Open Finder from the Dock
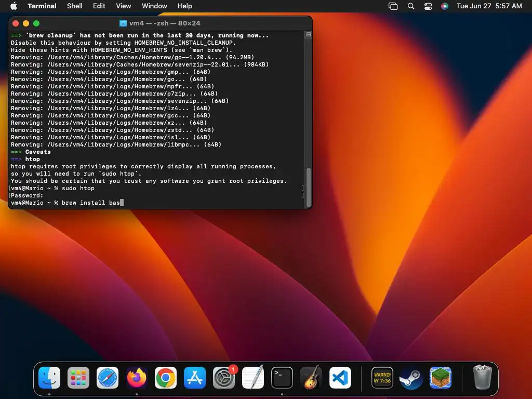Viewport: 532px width, 399px height. [x=49, y=377]
